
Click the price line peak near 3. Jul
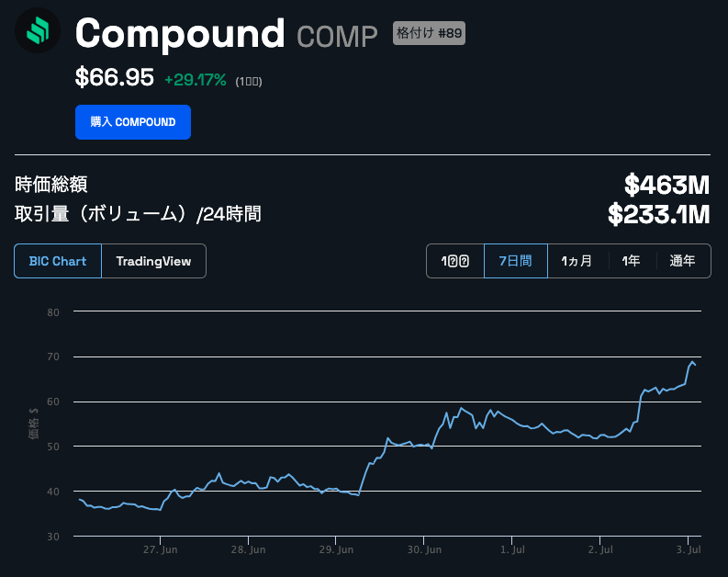click(x=692, y=362)
